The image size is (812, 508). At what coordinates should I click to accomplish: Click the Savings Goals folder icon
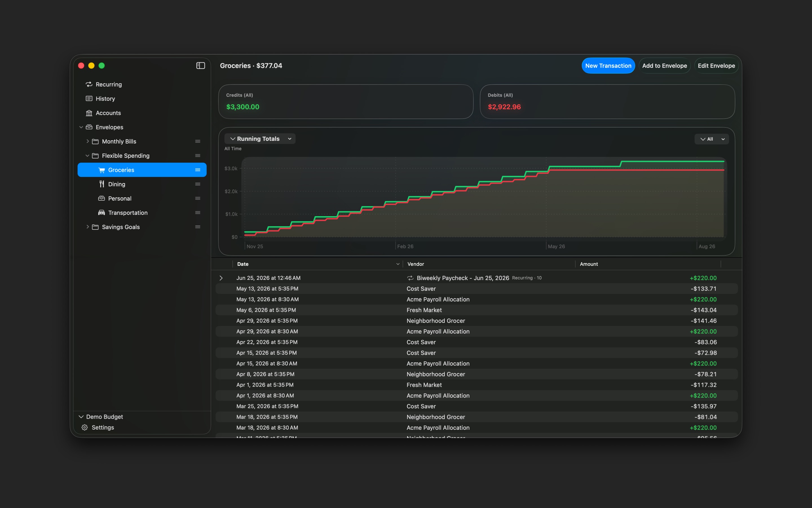tap(95, 227)
